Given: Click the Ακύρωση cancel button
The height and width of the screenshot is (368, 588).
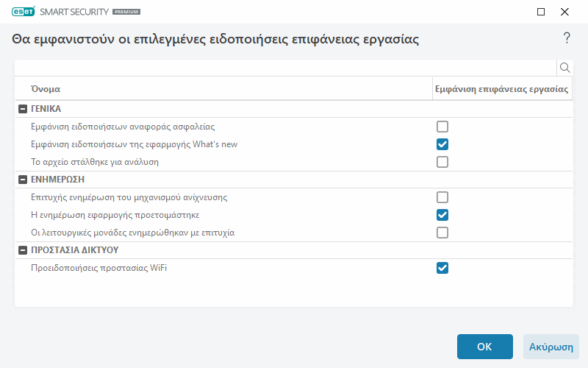Looking at the screenshot, I should 551,347.
